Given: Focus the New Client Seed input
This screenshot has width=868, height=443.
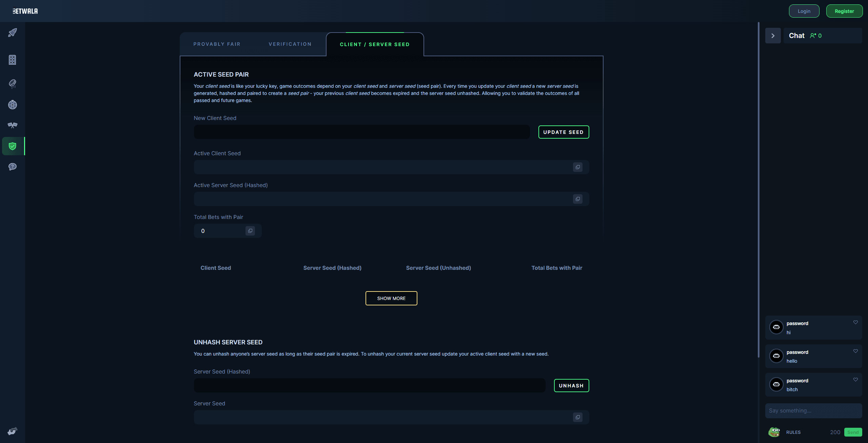Looking at the screenshot, I should [361, 132].
